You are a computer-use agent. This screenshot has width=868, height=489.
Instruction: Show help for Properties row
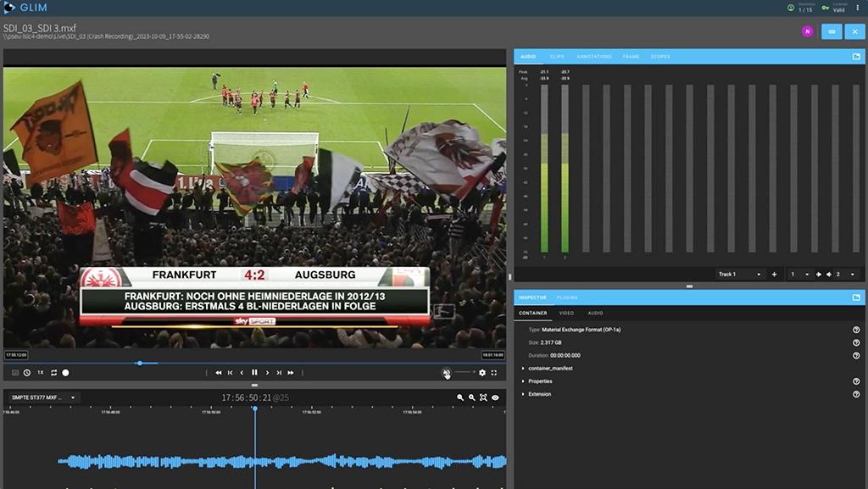pos(856,381)
